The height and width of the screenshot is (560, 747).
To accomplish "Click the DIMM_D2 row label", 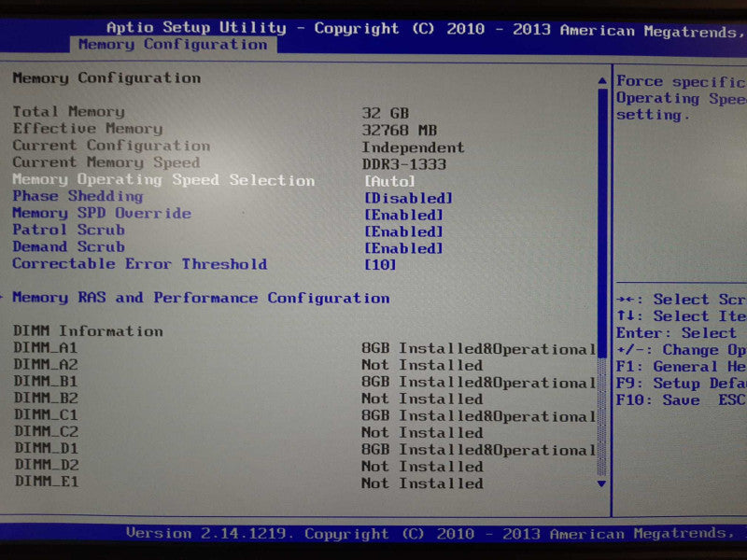I will 47,465.
